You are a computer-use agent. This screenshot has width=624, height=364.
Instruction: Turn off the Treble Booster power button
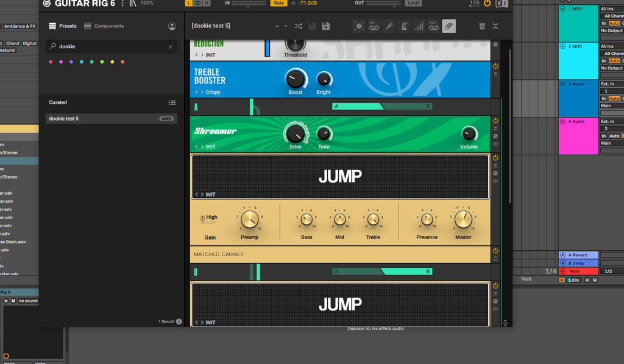tap(495, 66)
